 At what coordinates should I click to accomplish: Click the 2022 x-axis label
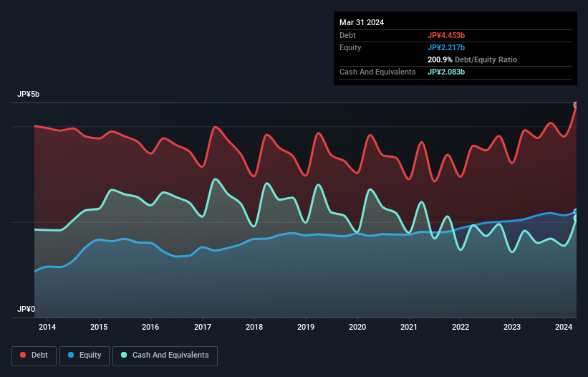coord(461,327)
